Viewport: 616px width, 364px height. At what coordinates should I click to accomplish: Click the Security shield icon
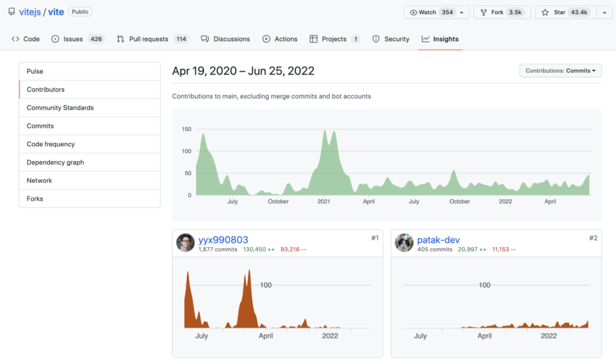click(376, 39)
